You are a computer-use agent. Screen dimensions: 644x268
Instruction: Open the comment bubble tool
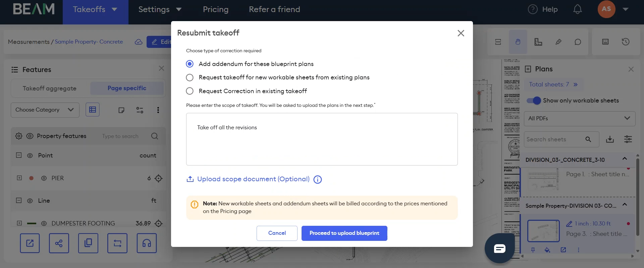(578, 42)
